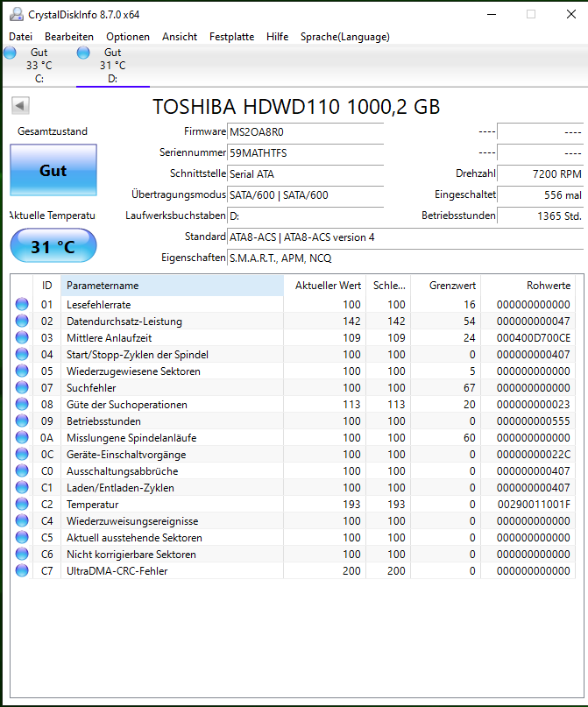Click the Aktueller Wert column header
Screen dimensions: 588x707
pos(324,286)
